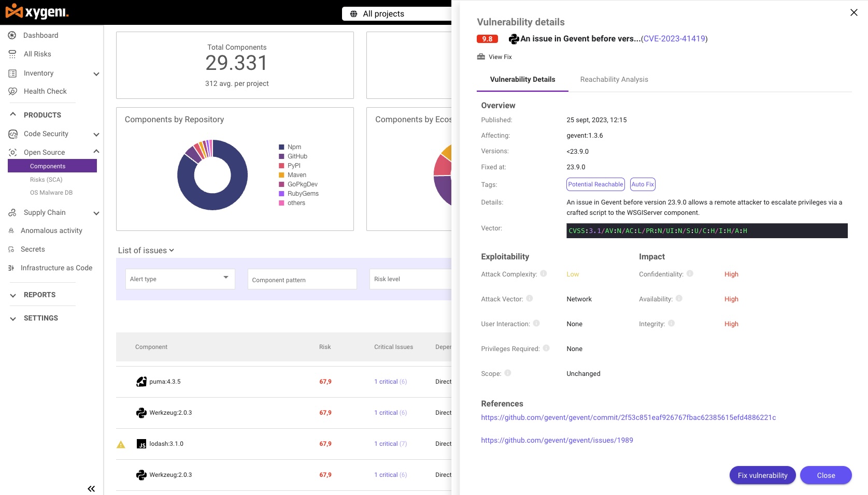Click the Secrets sidebar icon
This screenshot has height=495, width=868.
(x=11, y=250)
